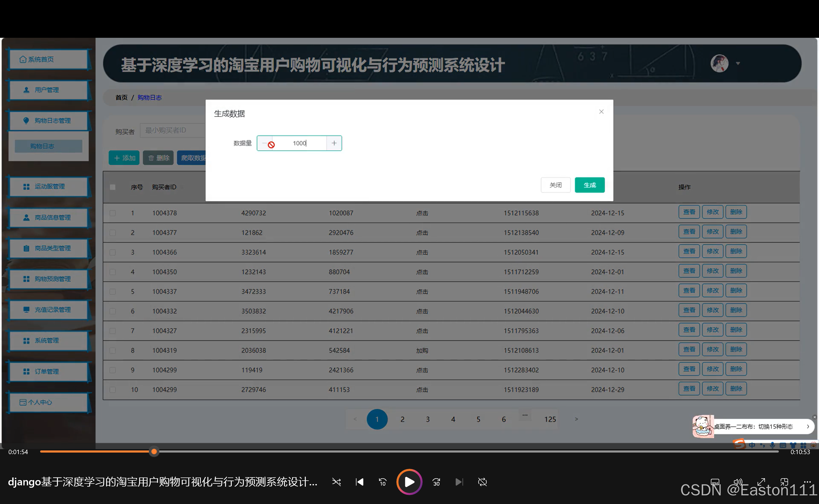This screenshot has height=504, width=819.
Task: Go to the next track
Action: coord(459,482)
